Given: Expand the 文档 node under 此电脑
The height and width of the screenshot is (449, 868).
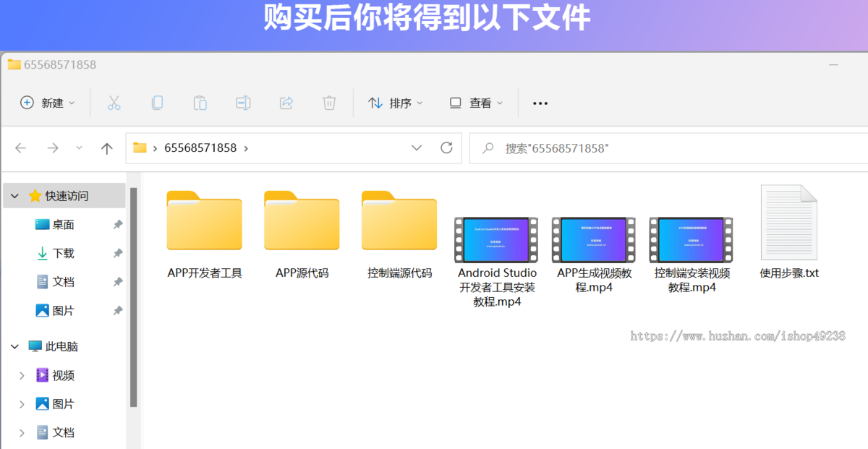Looking at the screenshot, I should coord(22,432).
